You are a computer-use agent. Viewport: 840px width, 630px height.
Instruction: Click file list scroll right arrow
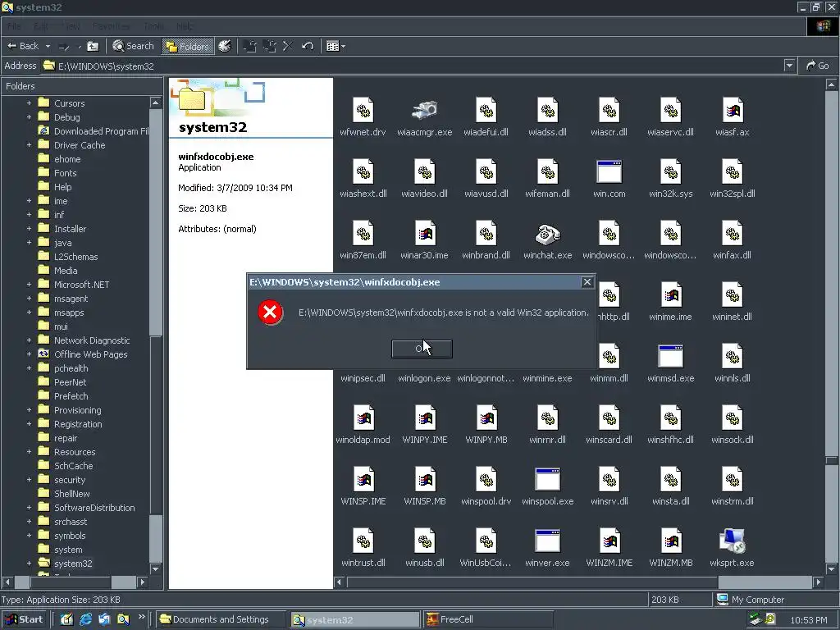pos(818,582)
